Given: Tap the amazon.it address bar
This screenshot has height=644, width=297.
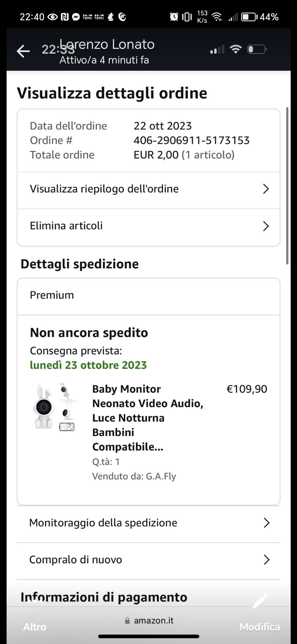Looking at the screenshot, I should tap(149, 620).
